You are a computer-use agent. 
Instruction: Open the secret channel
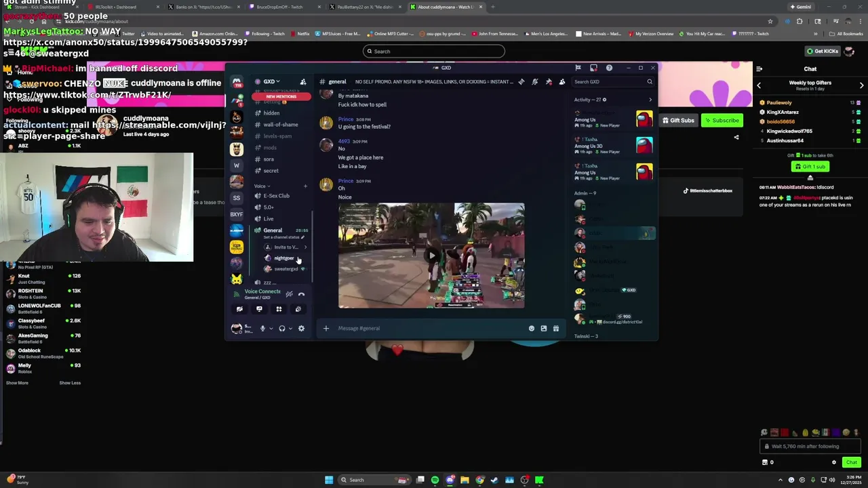280,171
